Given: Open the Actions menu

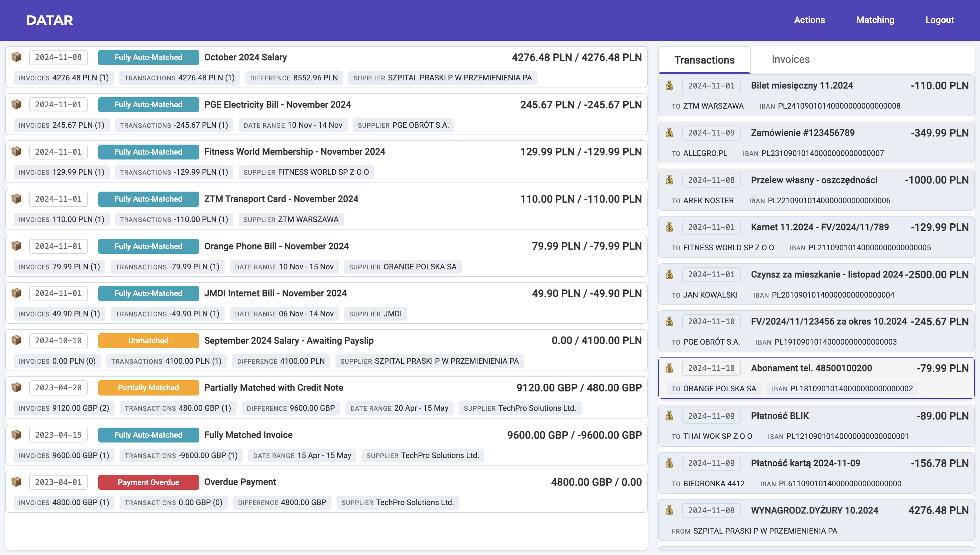Looking at the screenshot, I should coord(809,20).
